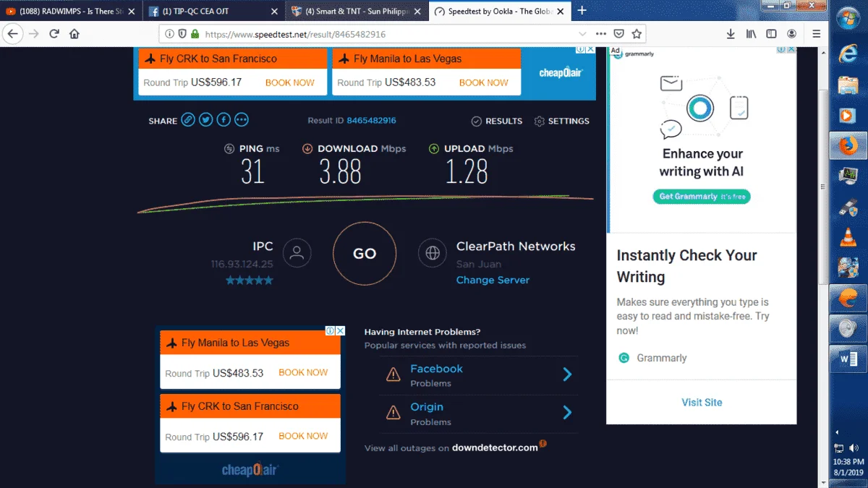
Task: Launch Internet Explorer from taskbar
Action: [x=848, y=53]
